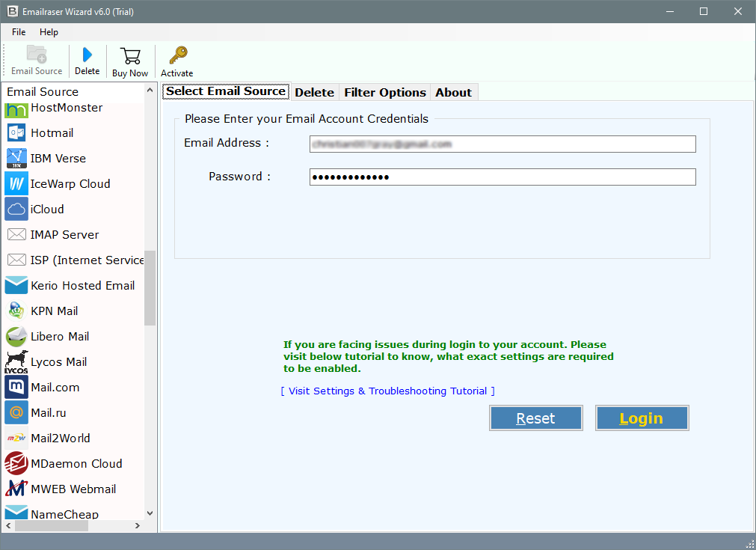This screenshot has height=550, width=756.
Task: Click the horizontal scrollbar thumb in source list
Action: click(52, 525)
